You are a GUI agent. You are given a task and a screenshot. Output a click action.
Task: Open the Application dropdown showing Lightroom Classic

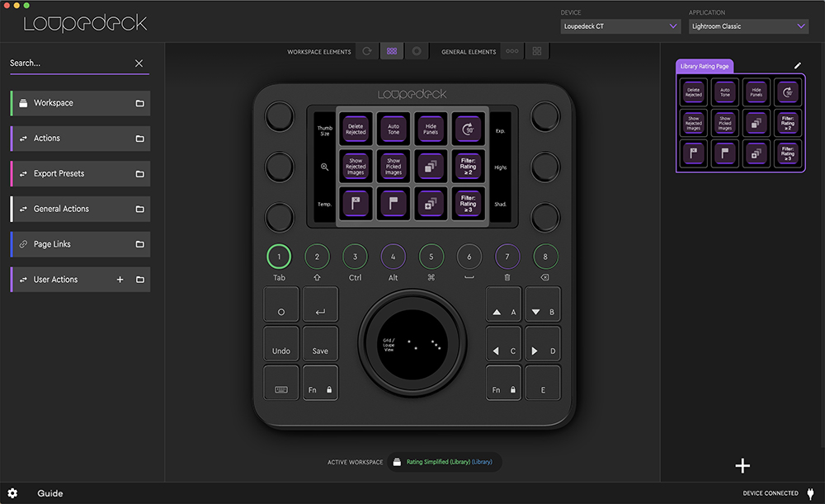(748, 26)
